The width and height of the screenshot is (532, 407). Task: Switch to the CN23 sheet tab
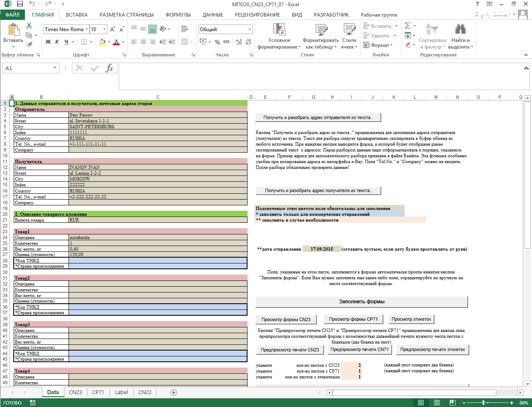76,392
